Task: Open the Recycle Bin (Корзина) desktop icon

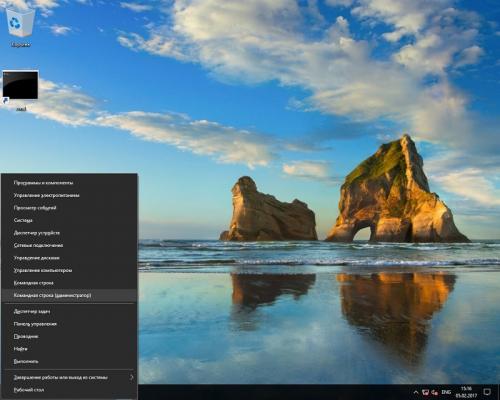Action: tap(21, 27)
